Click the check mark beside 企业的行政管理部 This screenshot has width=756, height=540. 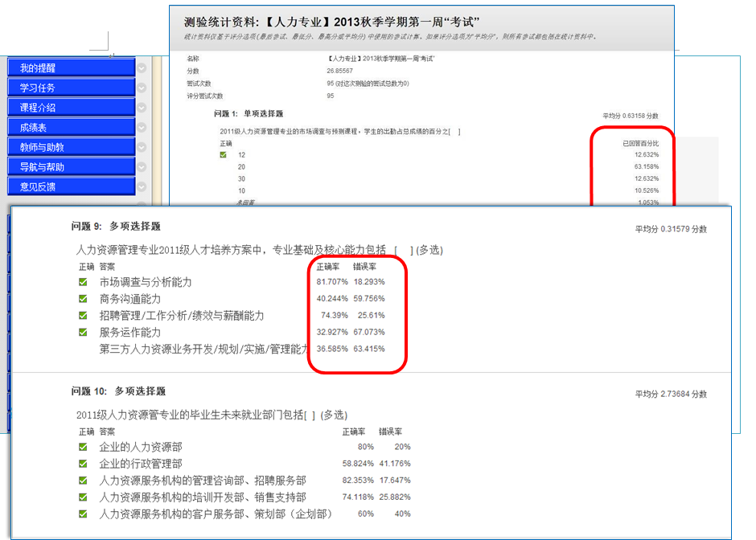click(x=83, y=464)
